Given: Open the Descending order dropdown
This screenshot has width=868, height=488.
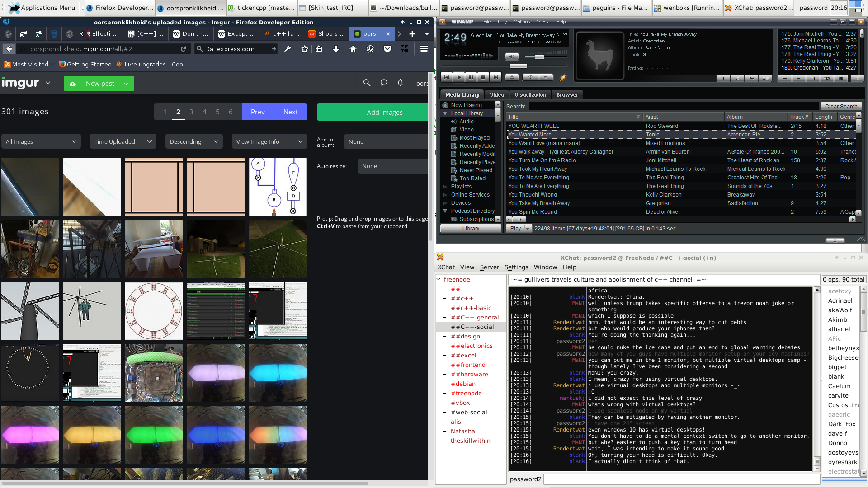Looking at the screenshot, I should click(x=194, y=141).
